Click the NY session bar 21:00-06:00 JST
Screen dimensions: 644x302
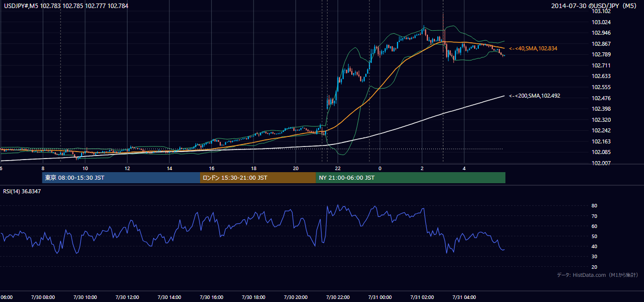point(411,178)
